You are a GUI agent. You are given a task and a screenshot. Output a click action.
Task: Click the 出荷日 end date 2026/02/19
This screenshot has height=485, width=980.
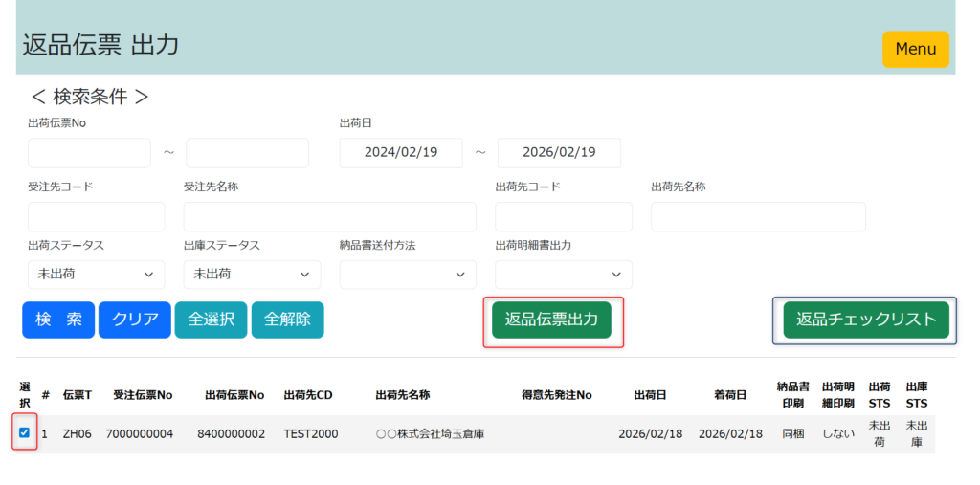tap(559, 153)
